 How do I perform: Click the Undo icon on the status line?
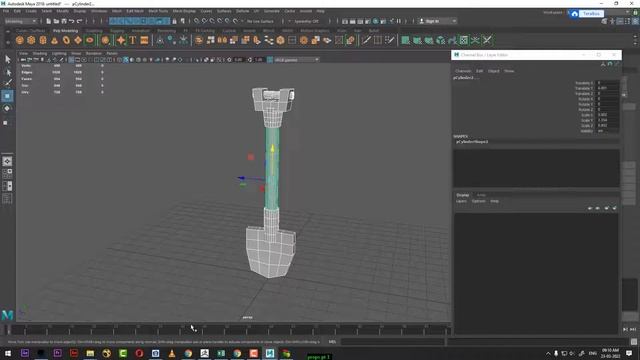pos(72,21)
